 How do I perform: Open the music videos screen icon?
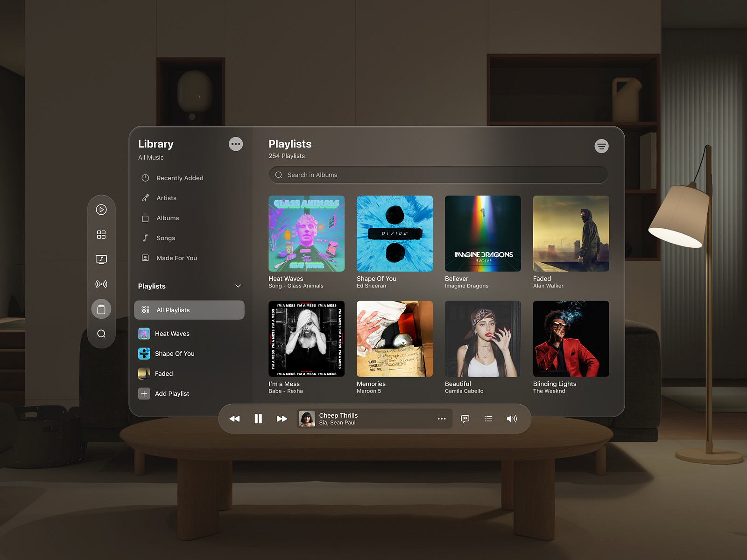[x=101, y=259]
